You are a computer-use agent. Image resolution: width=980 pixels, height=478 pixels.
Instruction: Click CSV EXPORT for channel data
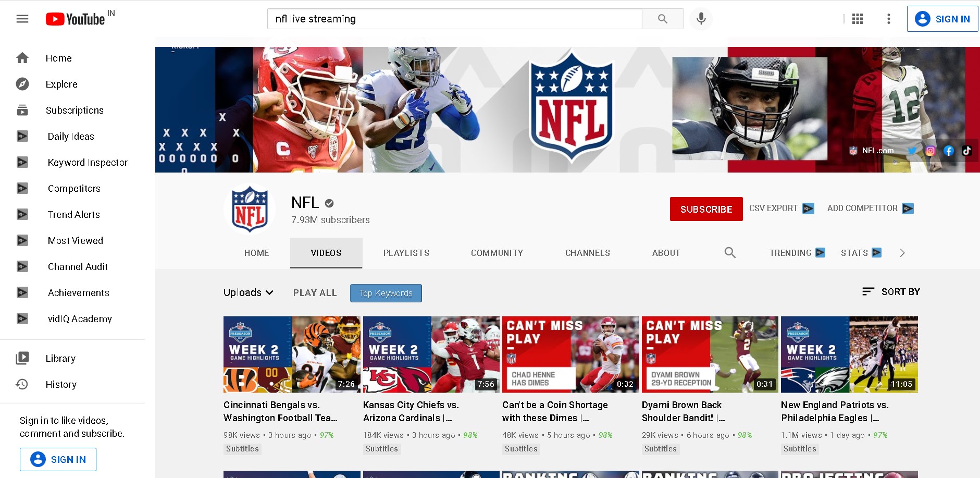click(x=773, y=208)
